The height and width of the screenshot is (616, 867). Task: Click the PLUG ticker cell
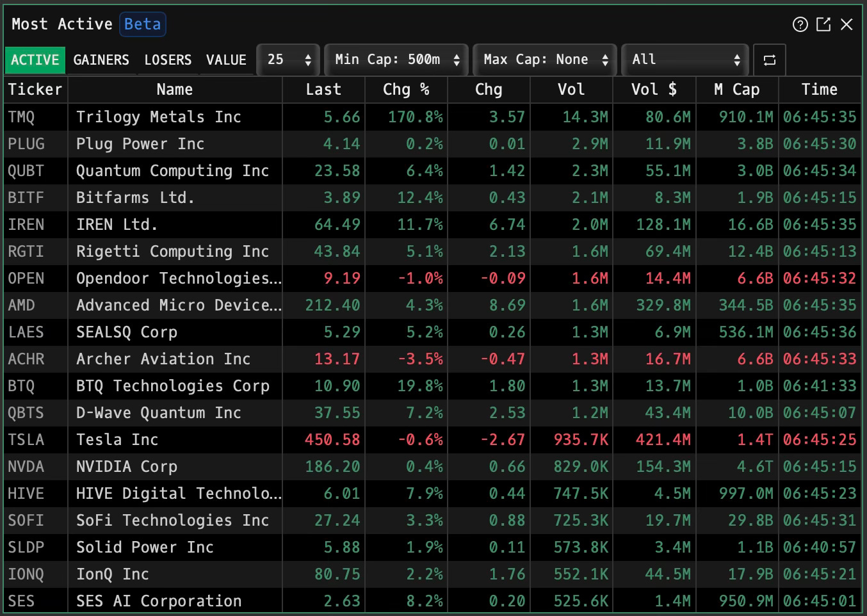click(35, 144)
